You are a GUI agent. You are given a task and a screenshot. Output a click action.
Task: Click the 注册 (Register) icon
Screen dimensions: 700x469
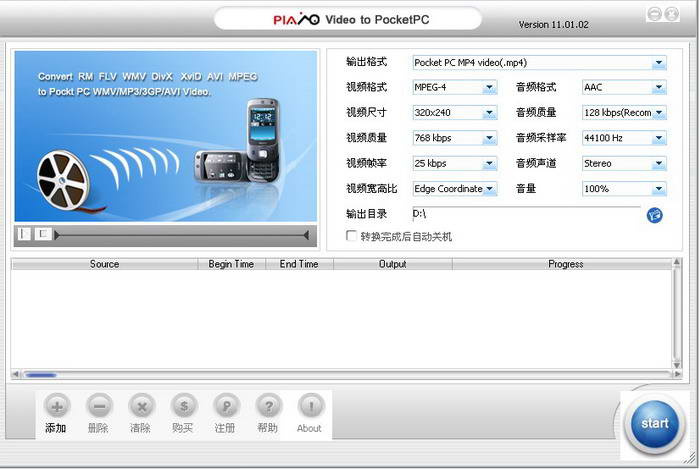click(226, 407)
